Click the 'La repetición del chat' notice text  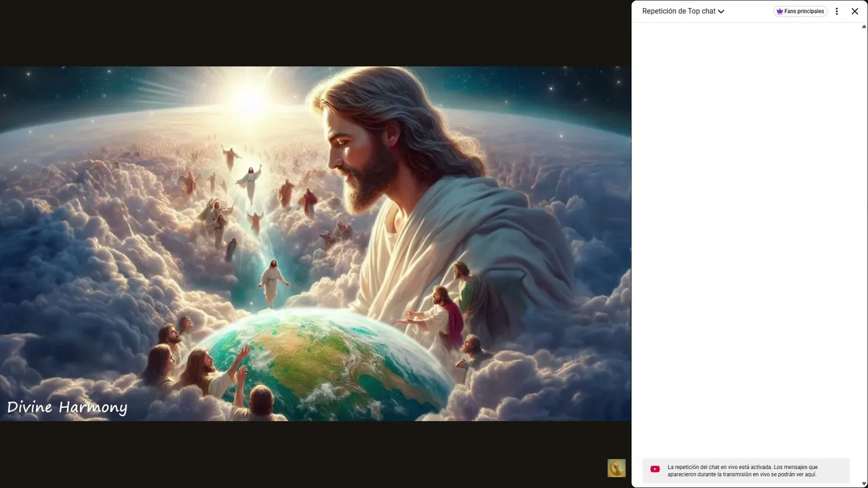click(x=743, y=471)
